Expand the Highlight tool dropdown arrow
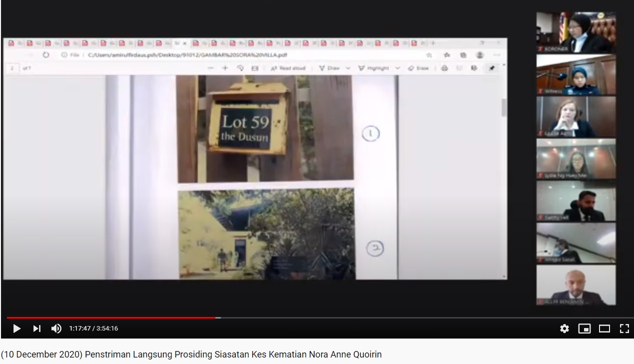This screenshot has height=364, width=634. pyautogui.click(x=398, y=68)
